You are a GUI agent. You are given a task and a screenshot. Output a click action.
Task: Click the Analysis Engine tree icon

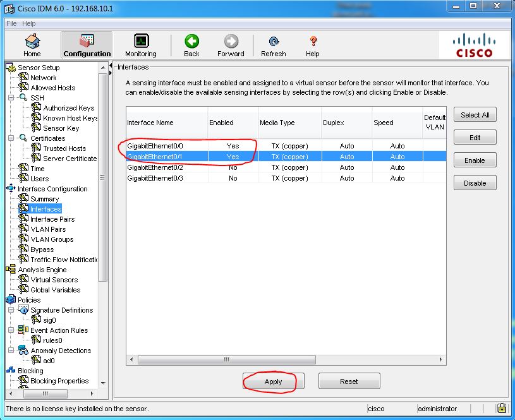(x=11, y=269)
